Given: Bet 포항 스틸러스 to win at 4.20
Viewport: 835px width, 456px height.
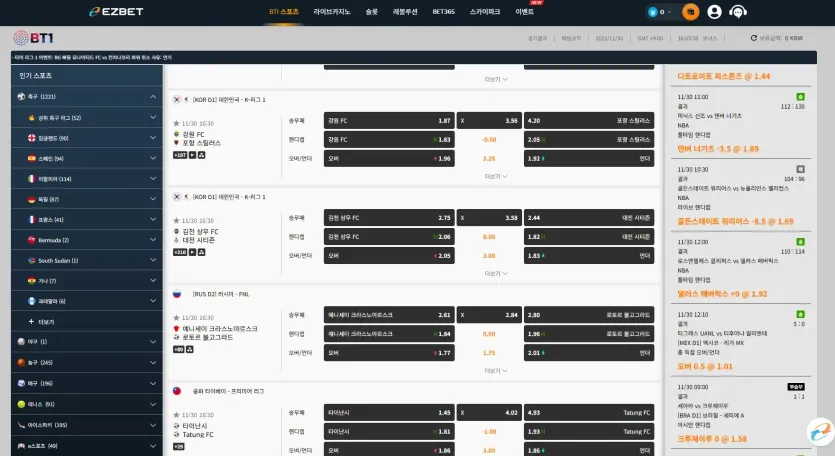Looking at the screenshot, I should tap(589, 120).
